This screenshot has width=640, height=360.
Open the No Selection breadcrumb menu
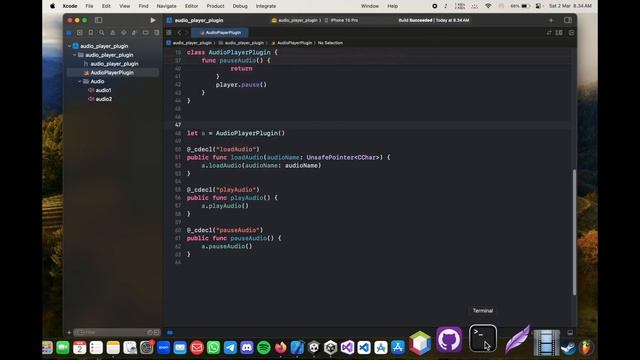click(x=330, y=43)
